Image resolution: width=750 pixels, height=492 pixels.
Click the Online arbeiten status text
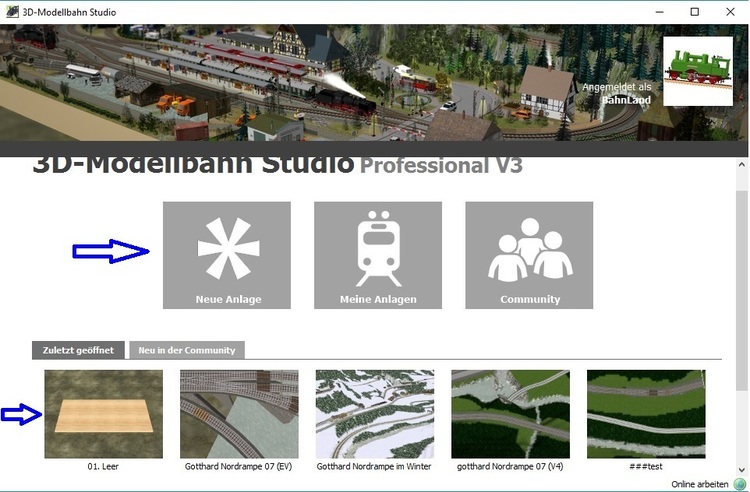click(x=700, y=484)
